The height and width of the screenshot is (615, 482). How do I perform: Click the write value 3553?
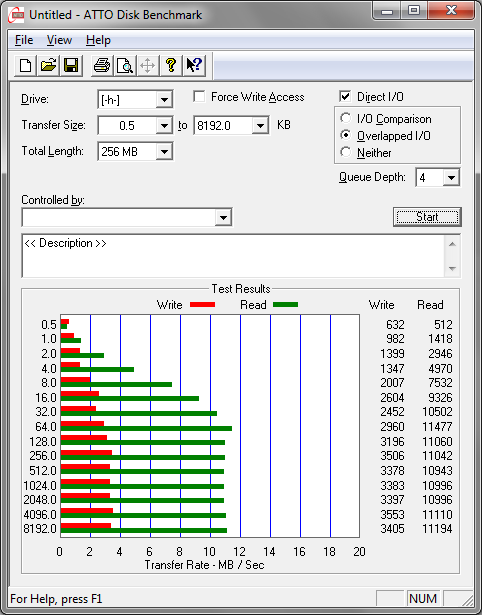[392, 514]
